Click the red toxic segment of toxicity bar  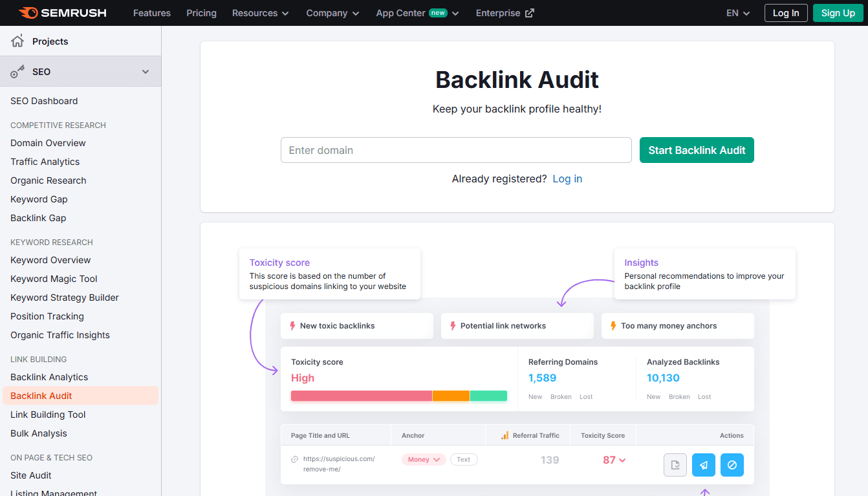click(x=362, y=396)
